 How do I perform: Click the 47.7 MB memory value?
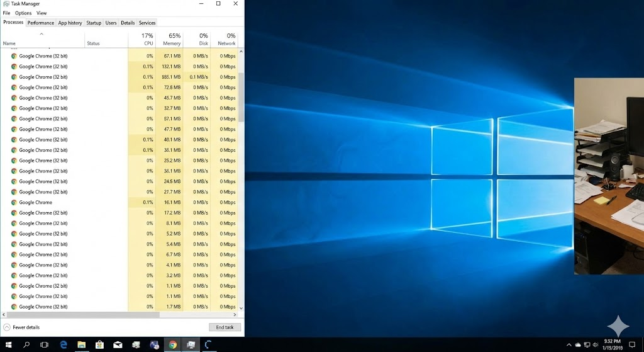coord(172,129)
